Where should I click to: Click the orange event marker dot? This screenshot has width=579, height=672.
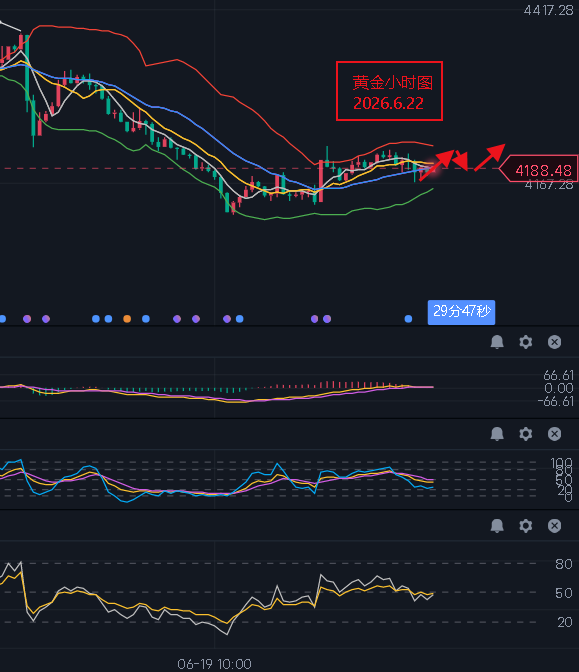point(127,319)
